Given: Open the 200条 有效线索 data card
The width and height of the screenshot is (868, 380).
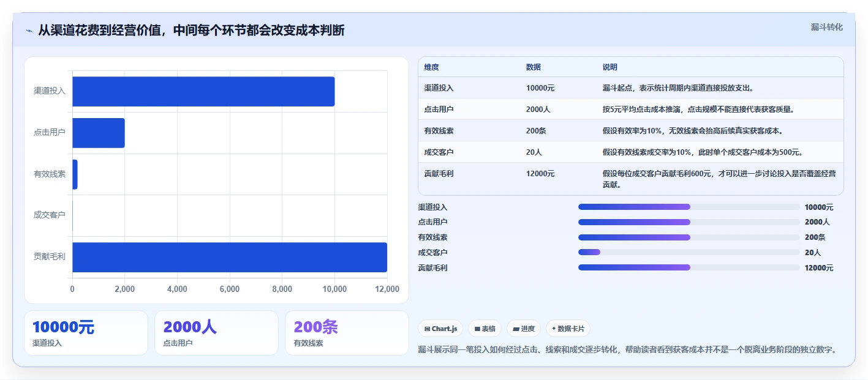Looking at the screenshot, I should [x=347, y=333].
